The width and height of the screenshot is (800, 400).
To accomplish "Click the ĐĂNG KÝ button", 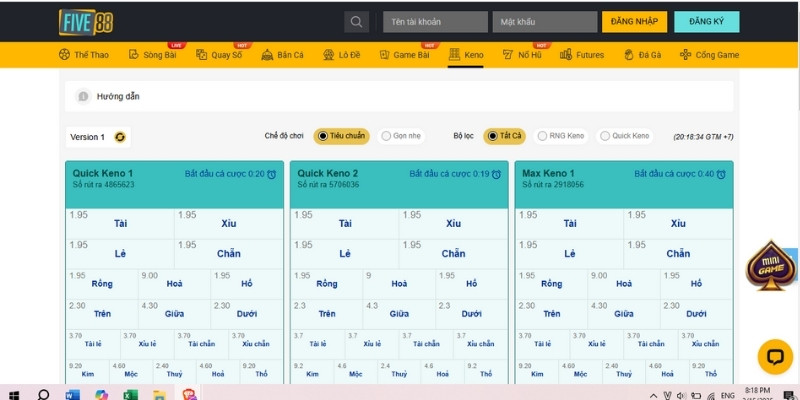I will pyautogui.click(x=707, y=22).
